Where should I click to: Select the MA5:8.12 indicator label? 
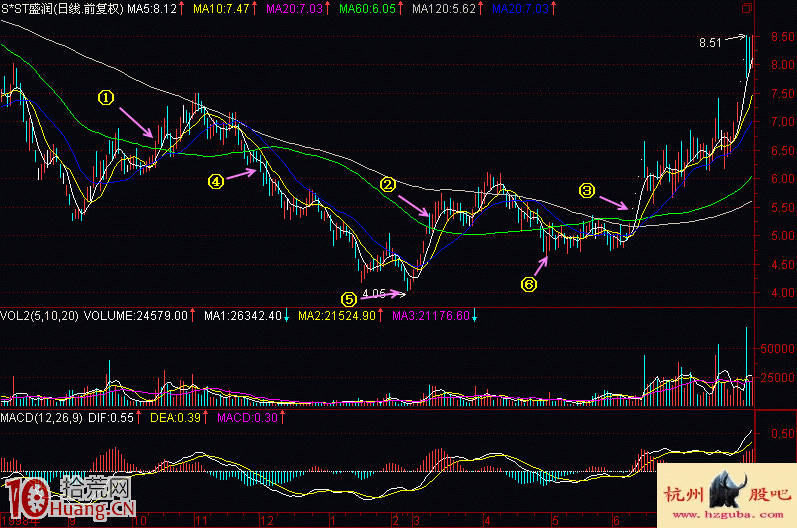(x=152, y=9)
